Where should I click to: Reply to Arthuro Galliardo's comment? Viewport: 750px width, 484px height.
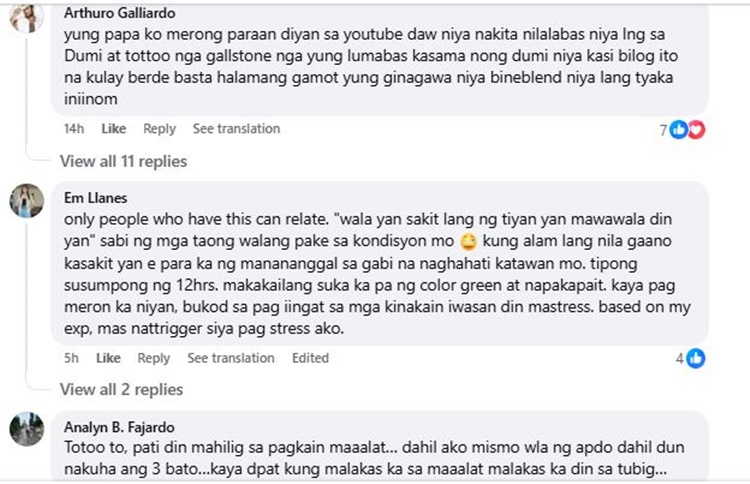(159, 129)
